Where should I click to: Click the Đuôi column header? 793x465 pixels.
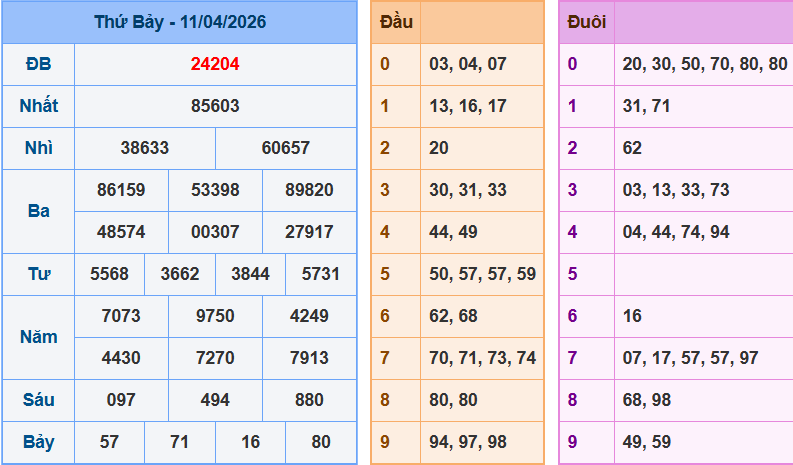pyautogui.click(x=586, y=22)
